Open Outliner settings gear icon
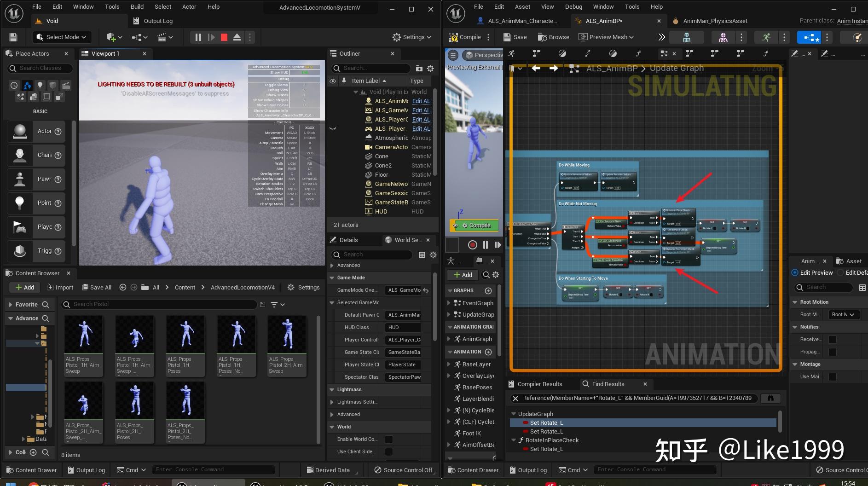This screenshot has width=868, height=486. pos(430,68)
